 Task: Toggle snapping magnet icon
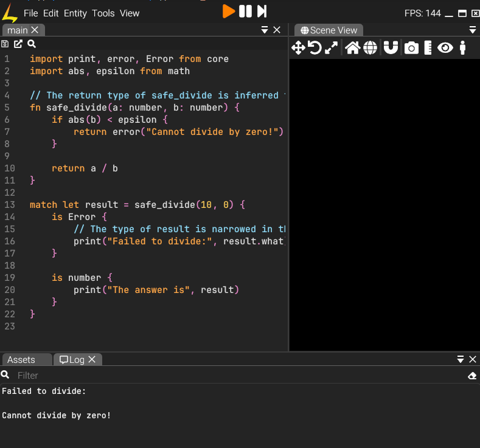[391, 48]
